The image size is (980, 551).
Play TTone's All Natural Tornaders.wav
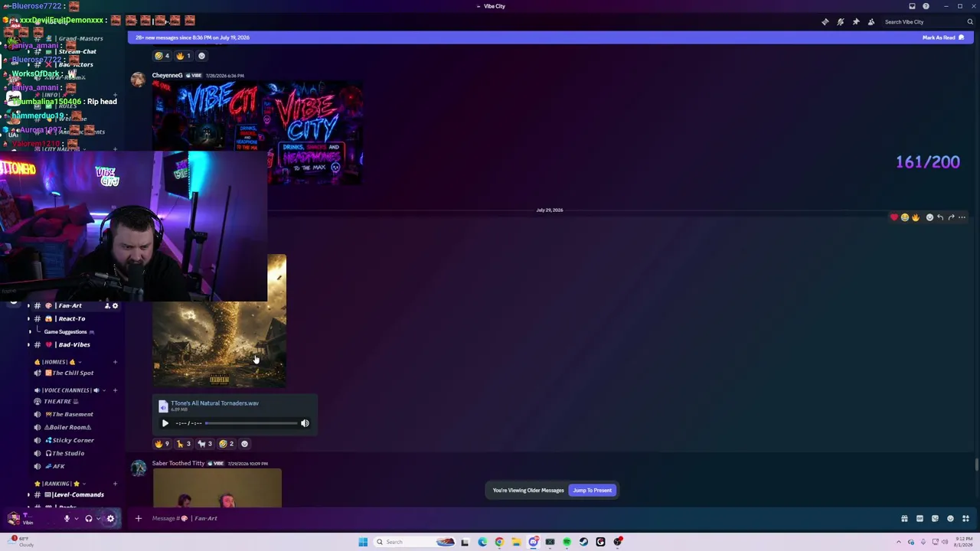click(x=165, y=423)
